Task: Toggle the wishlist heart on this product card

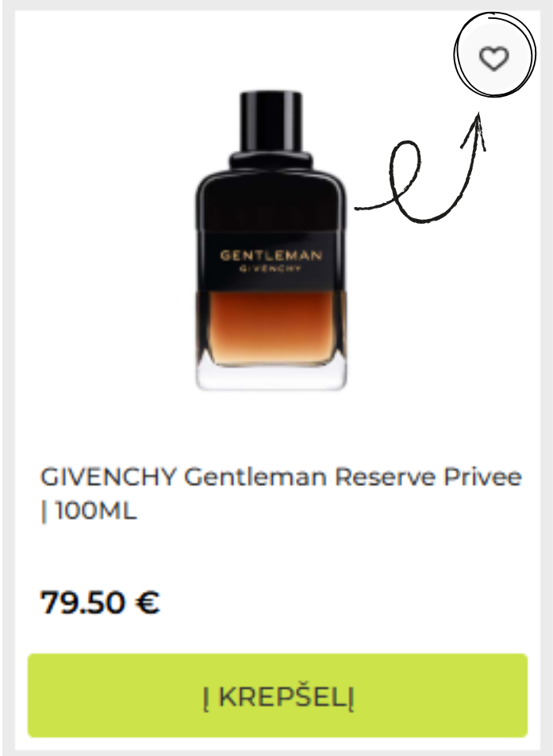Action: pos(493,59)
